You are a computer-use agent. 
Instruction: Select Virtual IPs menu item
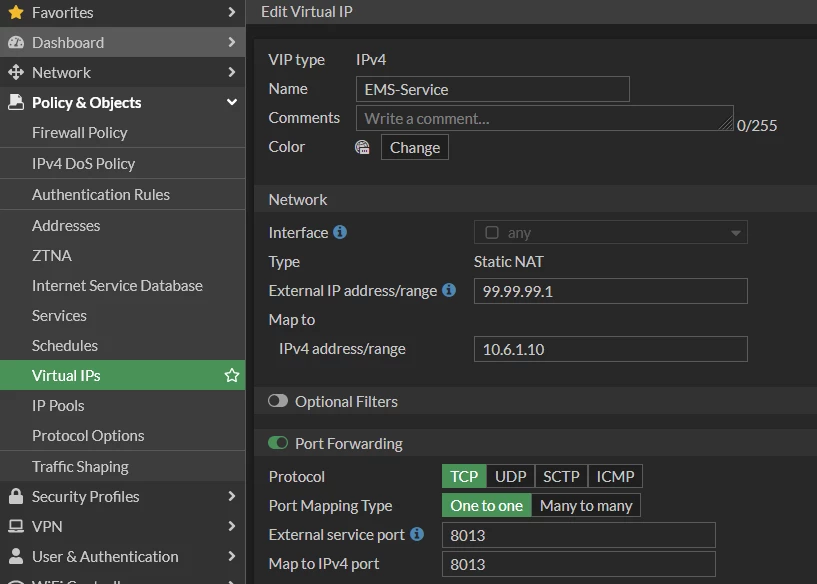(122, 375)
